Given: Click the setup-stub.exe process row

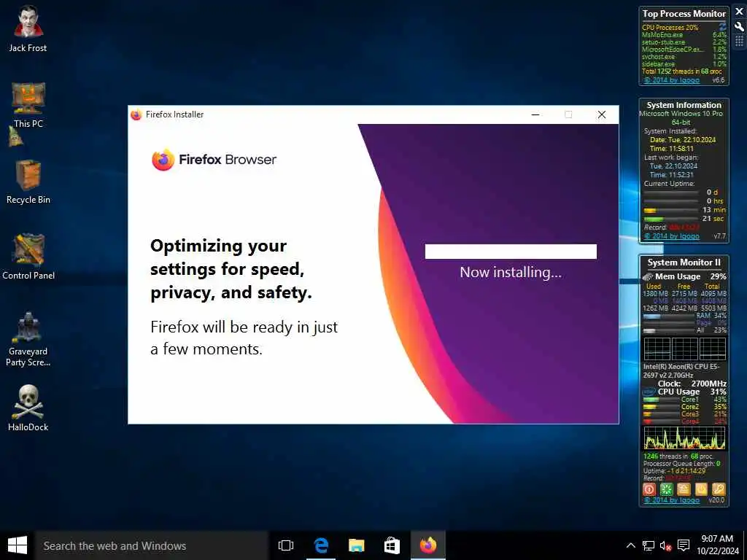Looking at the screenshot, I should click(x=684, y=42).
